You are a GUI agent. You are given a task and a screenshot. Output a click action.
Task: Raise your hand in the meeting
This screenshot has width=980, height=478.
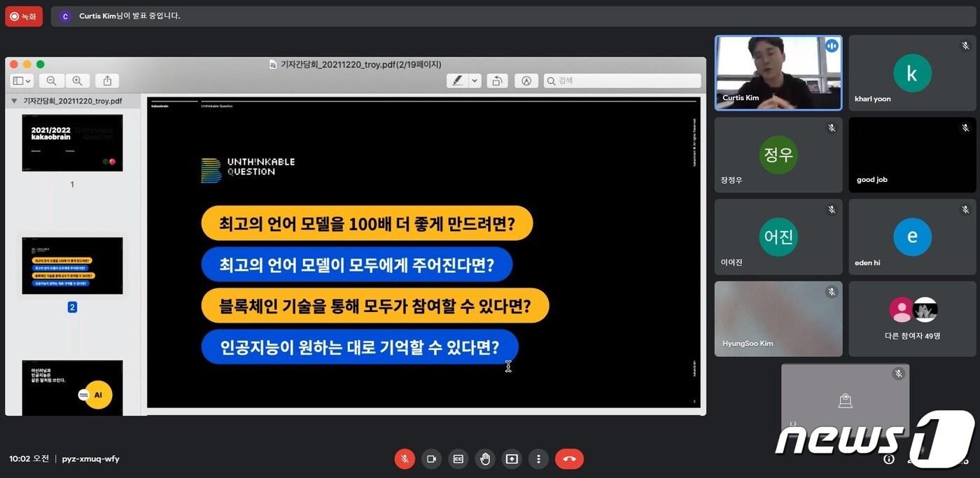(484, 458)
